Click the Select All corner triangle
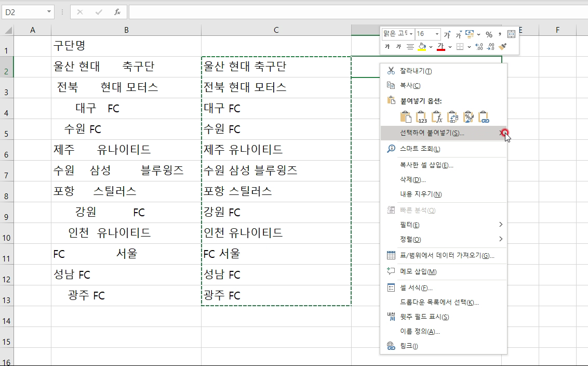The width and height of the screenshot is (588, 366). click(x=7, y=30)
